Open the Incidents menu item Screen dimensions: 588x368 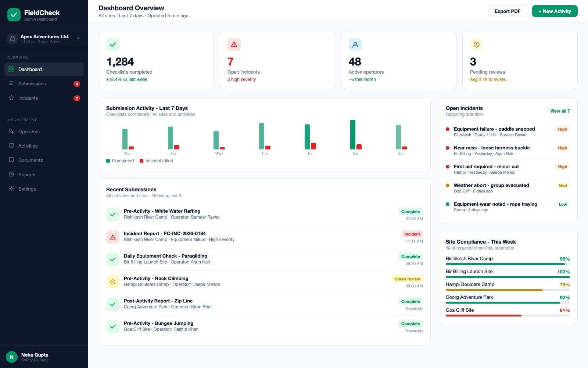click(x=44, y=98)
